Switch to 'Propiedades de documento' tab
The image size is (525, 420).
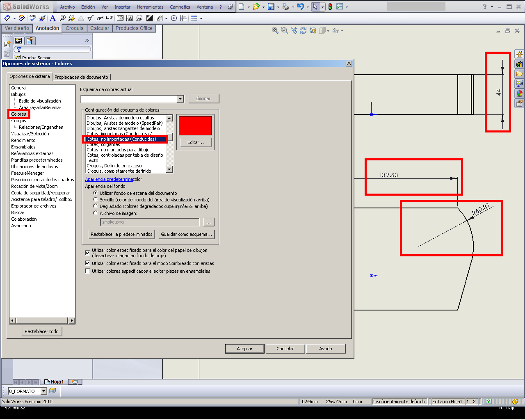81,77
